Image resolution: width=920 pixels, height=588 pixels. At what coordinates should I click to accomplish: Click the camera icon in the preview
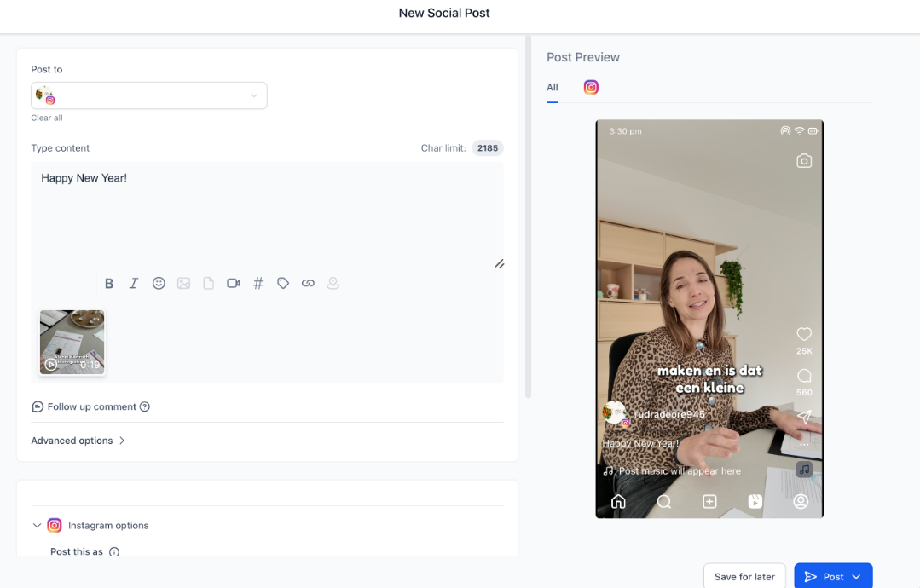(x=804, y=161)
